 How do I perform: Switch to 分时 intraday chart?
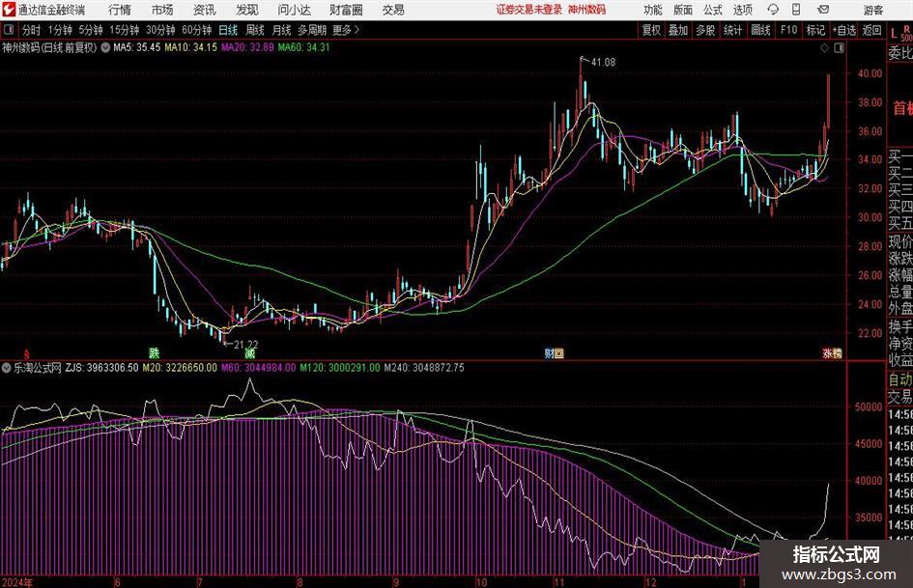(x=32, y=30)
